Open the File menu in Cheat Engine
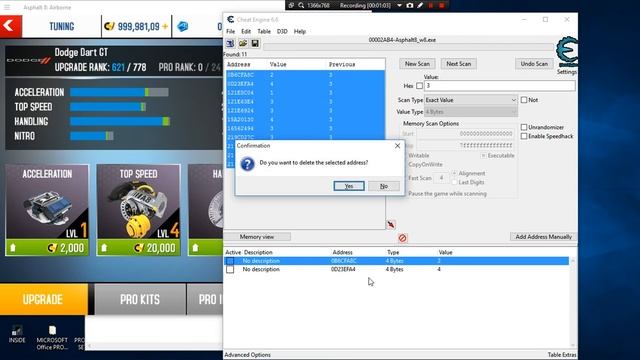640x360 pixels. click(231, 31)
